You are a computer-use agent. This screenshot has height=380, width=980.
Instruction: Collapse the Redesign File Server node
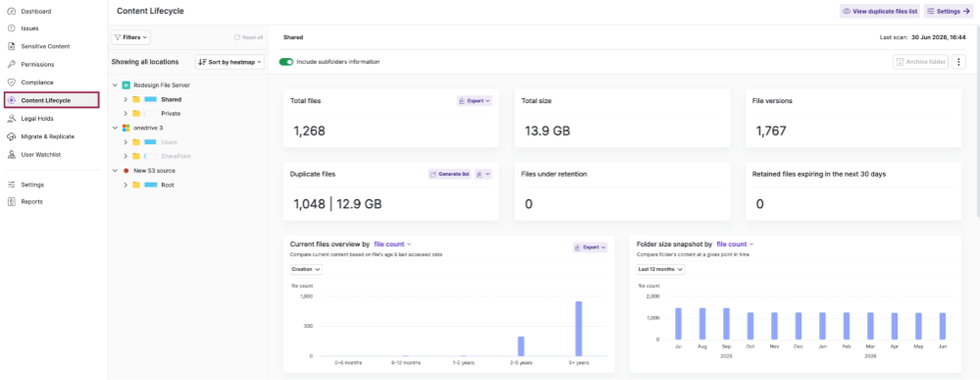click(x=115, y=84)
